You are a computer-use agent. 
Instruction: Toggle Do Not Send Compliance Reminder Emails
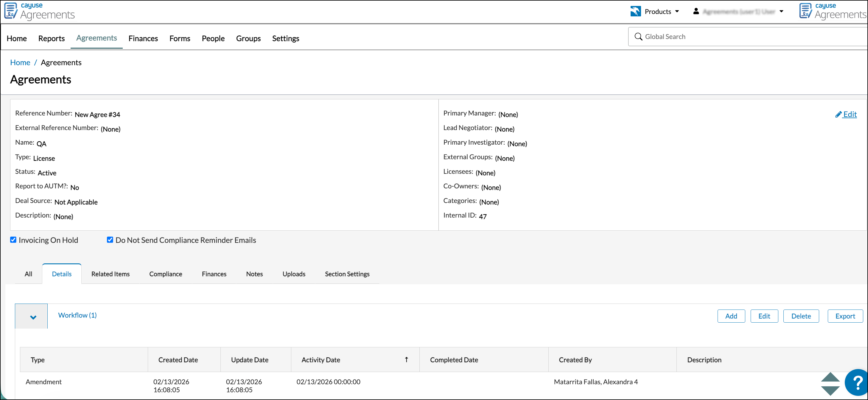point(110,240)
